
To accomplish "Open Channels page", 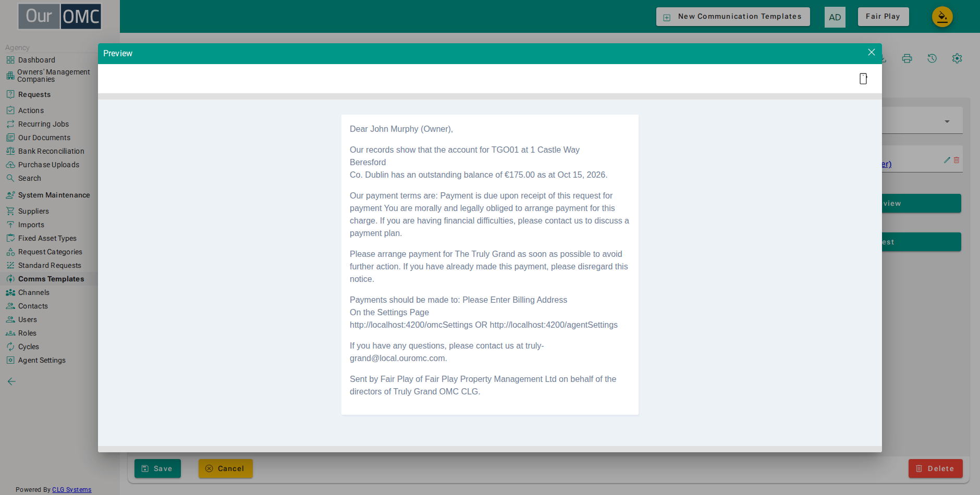I will pos(34,292).
